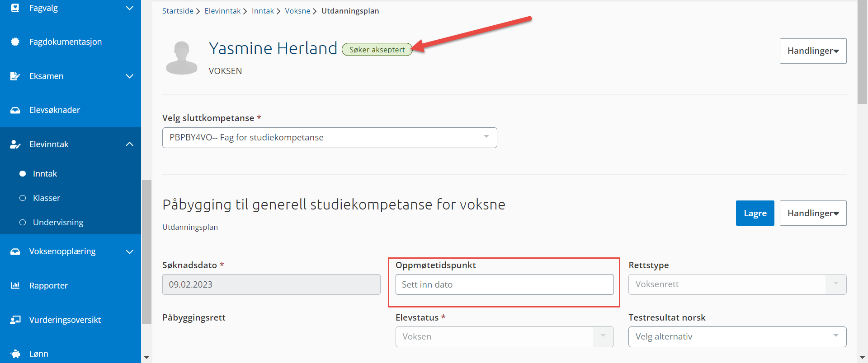Go to Inntak breadcrumb link
Screen dimensions: 868x363
point(263,11)
